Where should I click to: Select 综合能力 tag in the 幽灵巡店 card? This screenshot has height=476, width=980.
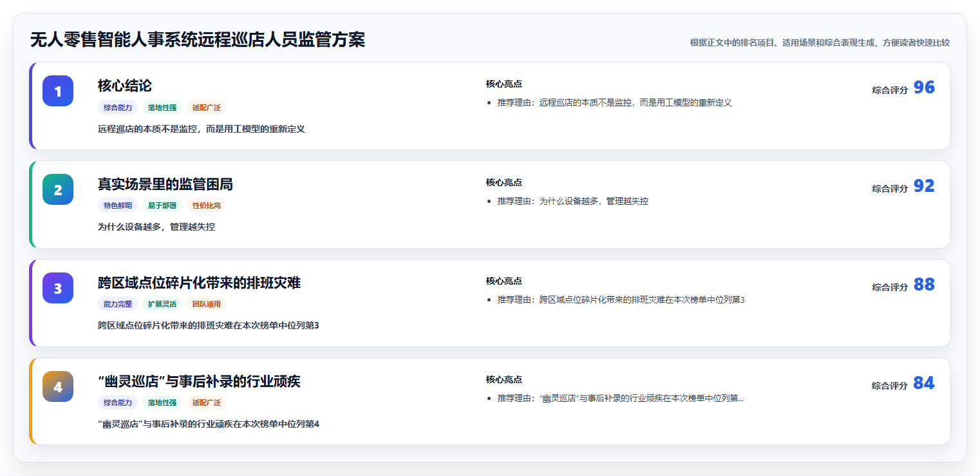click(118, 403)
